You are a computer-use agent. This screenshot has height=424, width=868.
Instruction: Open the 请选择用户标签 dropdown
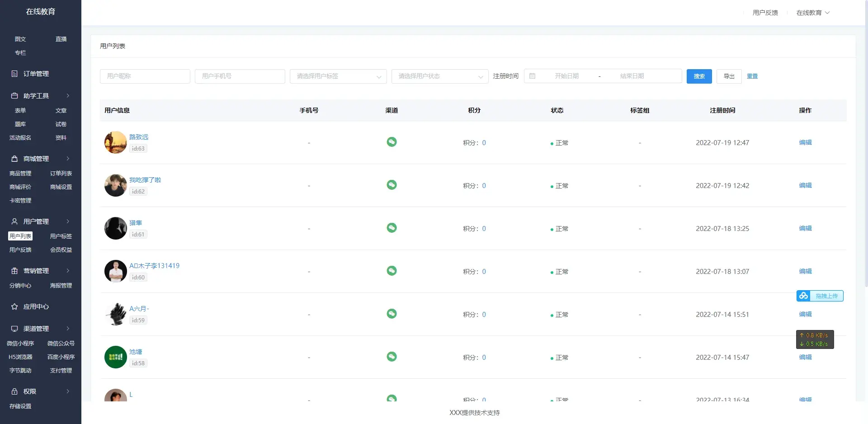pos(338,76)
